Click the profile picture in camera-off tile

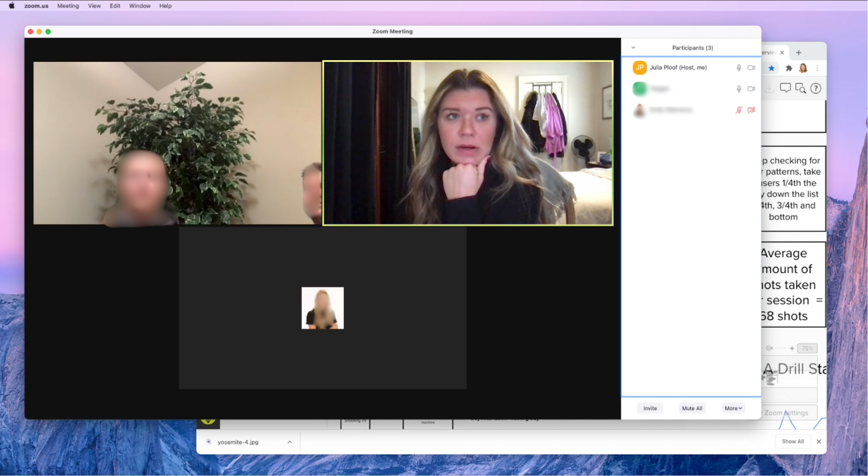coord(323,308)
